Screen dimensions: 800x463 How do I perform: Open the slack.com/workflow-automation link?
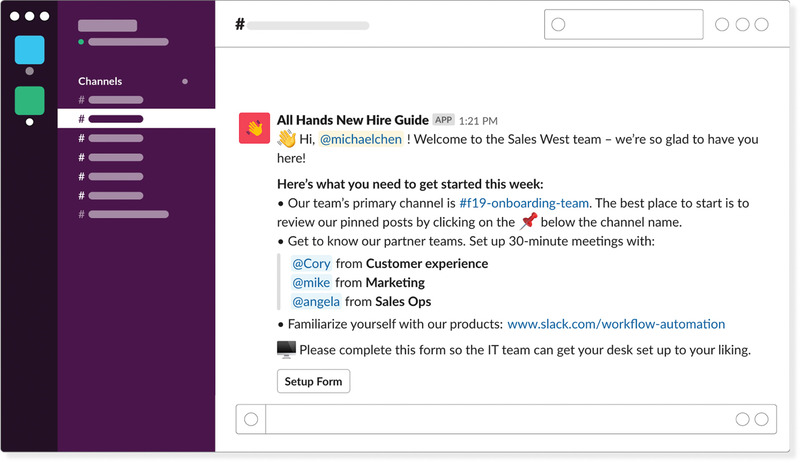[616, 324]
